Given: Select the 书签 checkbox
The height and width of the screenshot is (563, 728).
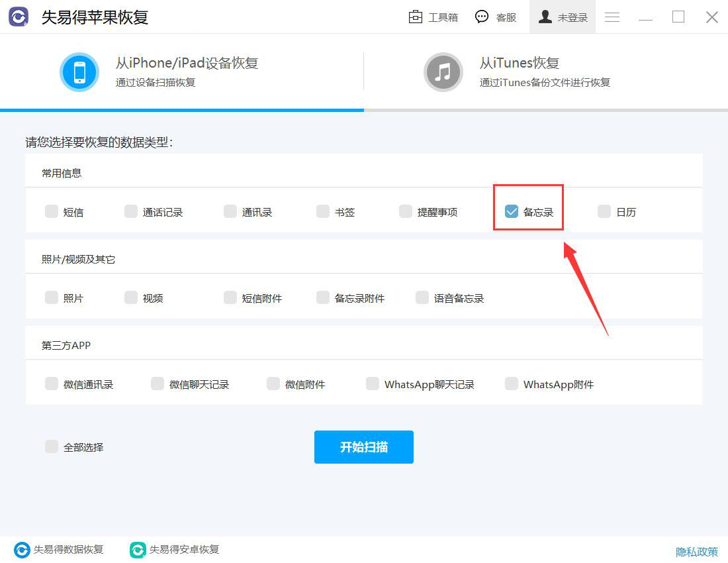Looking at the screenshot, I should [323, 211].
